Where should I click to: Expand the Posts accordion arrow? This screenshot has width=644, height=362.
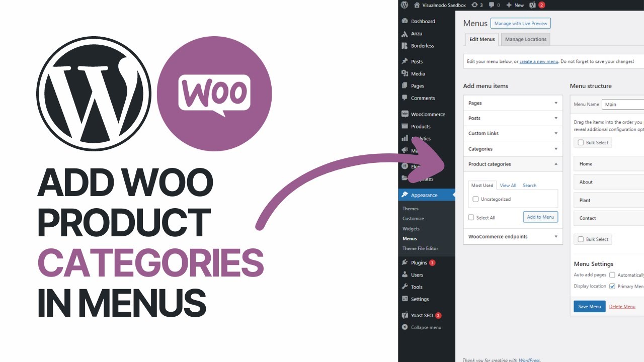click(556, 118)
